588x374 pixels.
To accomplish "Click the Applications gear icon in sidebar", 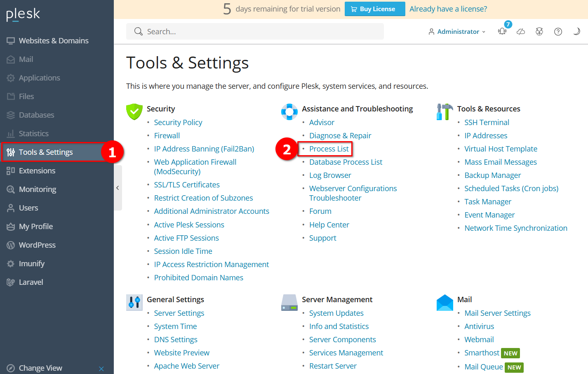I will (11, 78).
